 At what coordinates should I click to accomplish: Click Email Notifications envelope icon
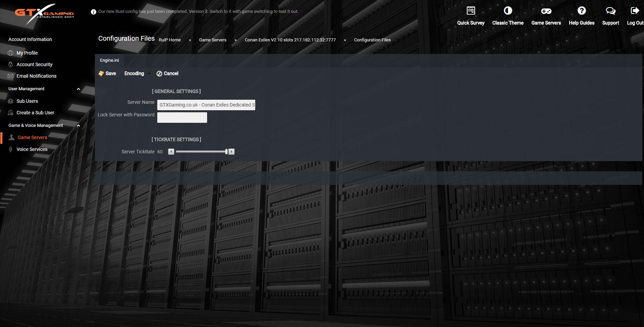click(11, 76)
